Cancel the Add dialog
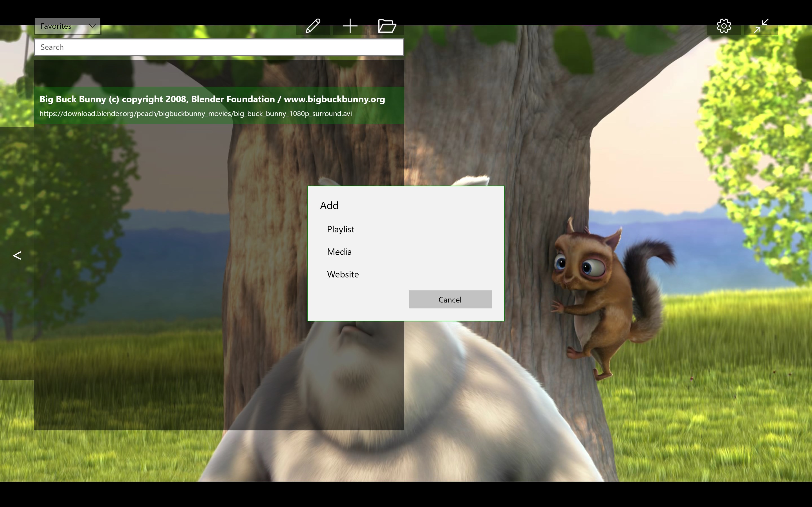 [x=450, y=299]
